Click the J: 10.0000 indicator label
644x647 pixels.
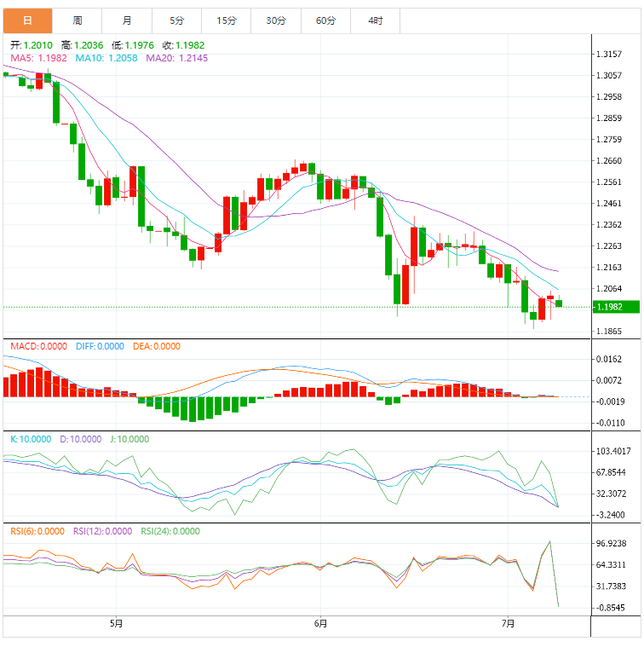[x=129, y=439]
